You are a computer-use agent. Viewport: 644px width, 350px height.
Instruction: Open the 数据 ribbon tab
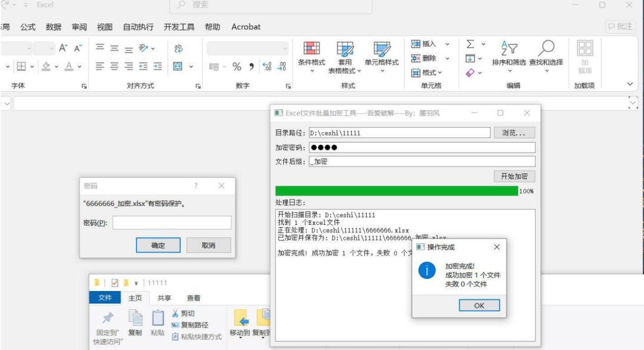pos(54,27)
